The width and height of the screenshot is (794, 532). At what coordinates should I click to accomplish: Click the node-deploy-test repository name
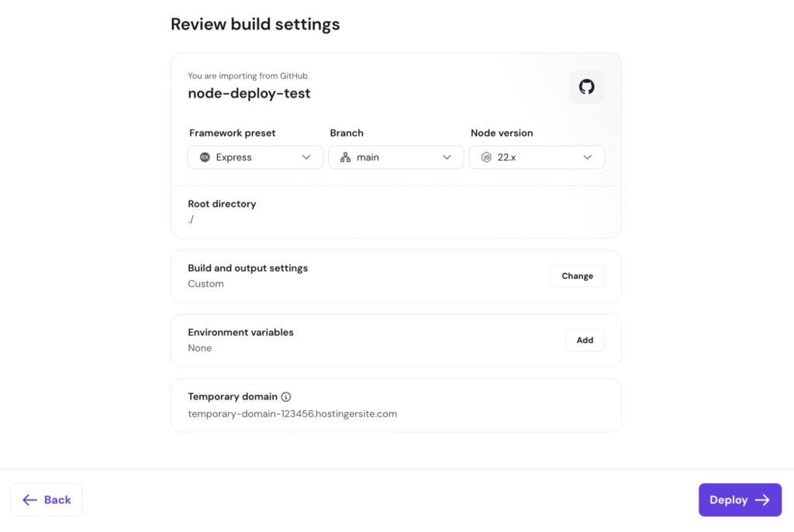pyautogui.click(x=249, y=92)
